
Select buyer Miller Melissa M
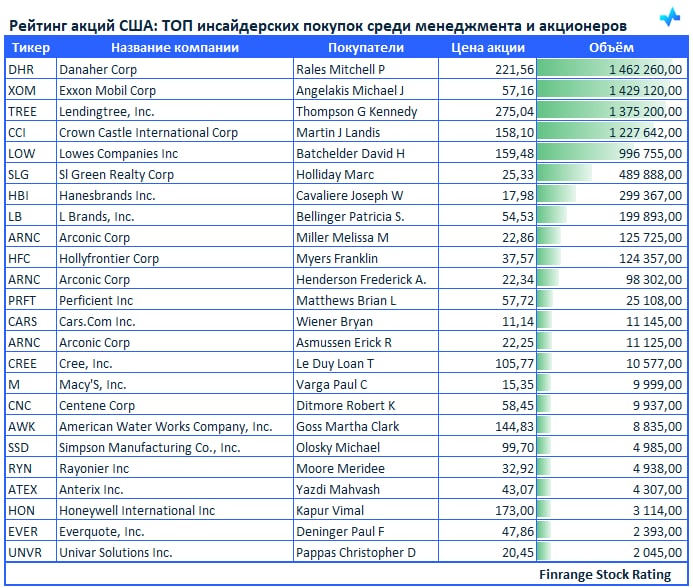[366, 237]
